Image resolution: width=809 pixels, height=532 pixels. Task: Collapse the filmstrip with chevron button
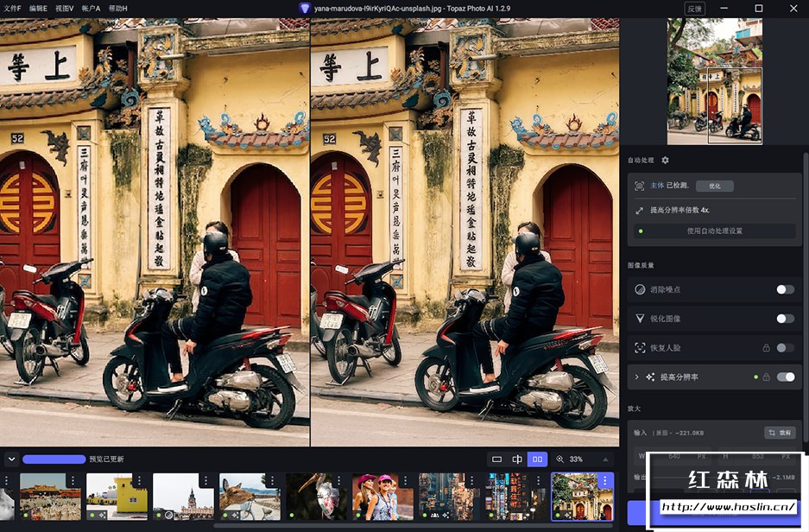tap(11, 459)
